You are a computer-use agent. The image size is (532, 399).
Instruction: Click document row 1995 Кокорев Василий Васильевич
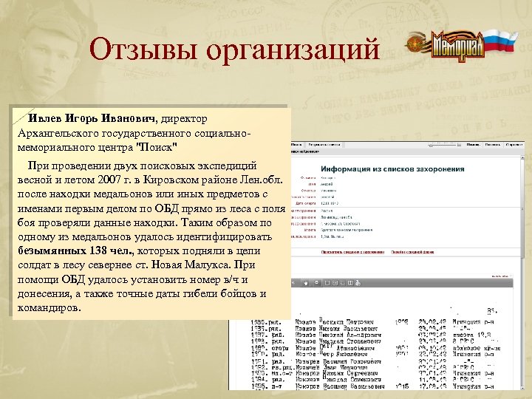click(x=372, y=386)
